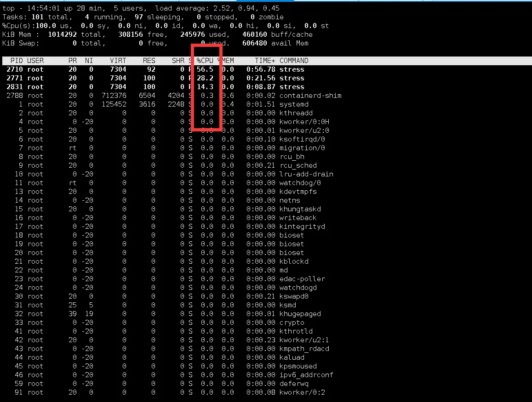
Task: Click the deferwq command
Action: pyautogui.click(x=294, y=384)
